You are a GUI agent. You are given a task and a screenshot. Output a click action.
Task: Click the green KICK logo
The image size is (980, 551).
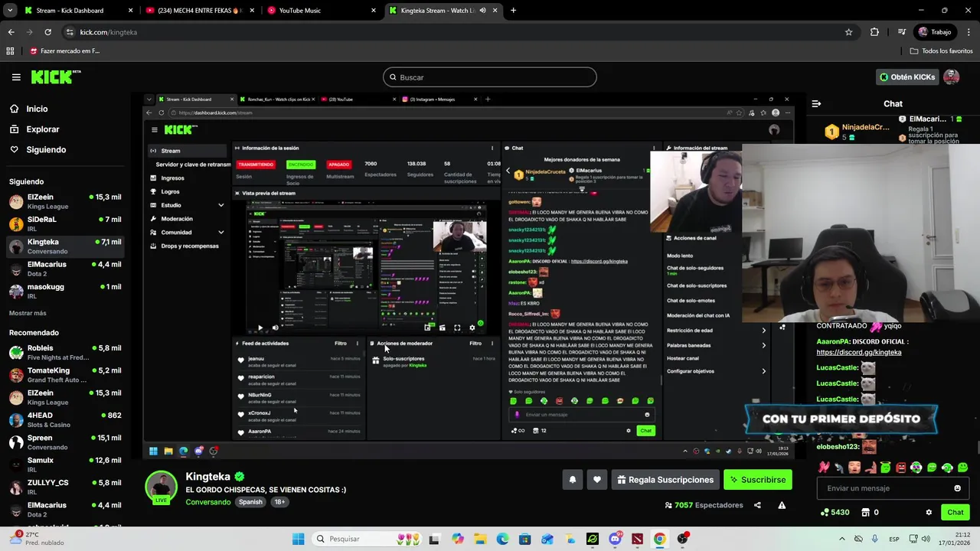pyautogui.click(x=55, y=77)
